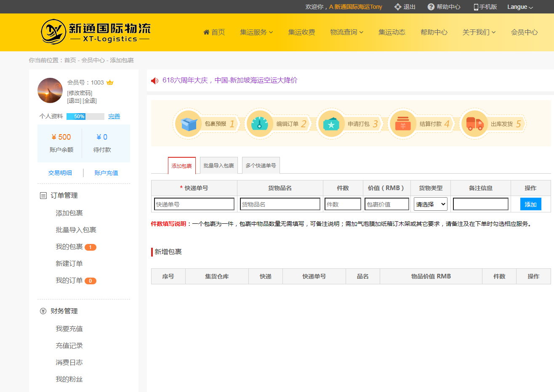This screenshot has height=392, width=554.
Task: Click the 修改密码 link
Action: (x=80, y=93)
